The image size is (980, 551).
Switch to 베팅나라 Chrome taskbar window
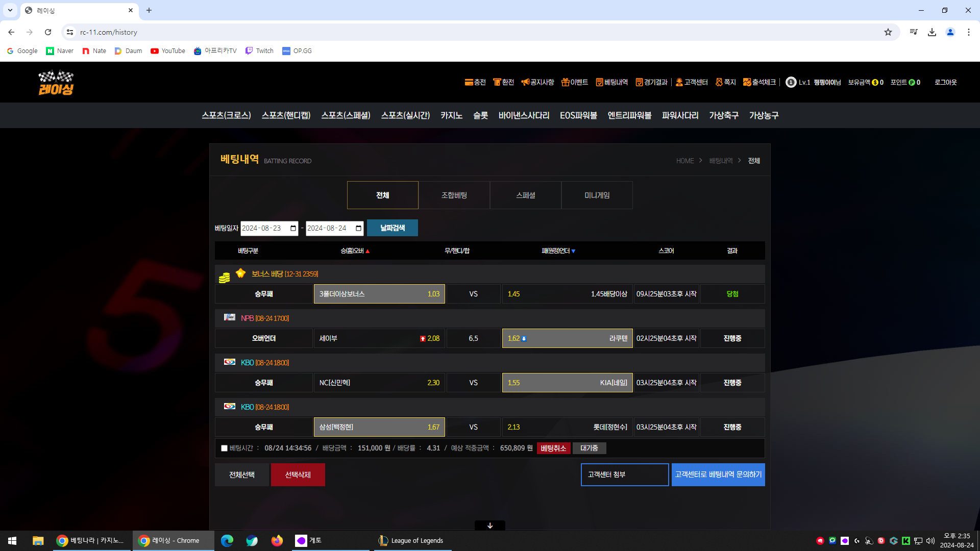click(x=91, y=541)
